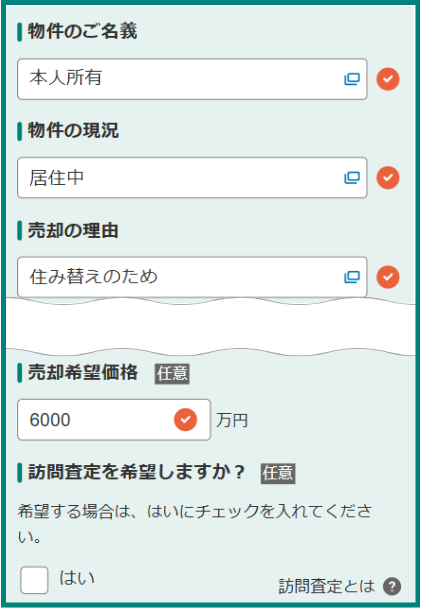Click the 物件のご名義 section heading
This screenshot has width=421, height=608.
[82, 31]
